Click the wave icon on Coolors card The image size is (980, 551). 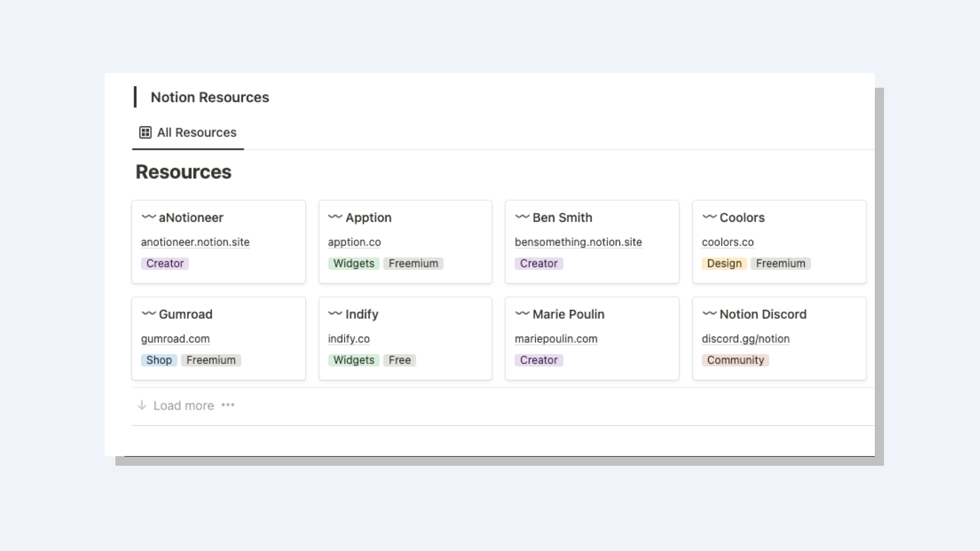click(709, 217)
